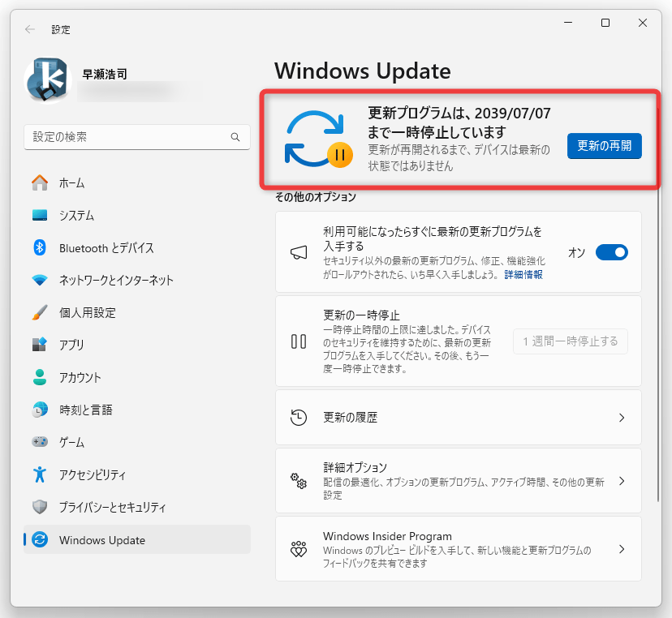Open the アカウント section
The height and width of the screenshot is (618, 672).
click(x=136, y=377)
